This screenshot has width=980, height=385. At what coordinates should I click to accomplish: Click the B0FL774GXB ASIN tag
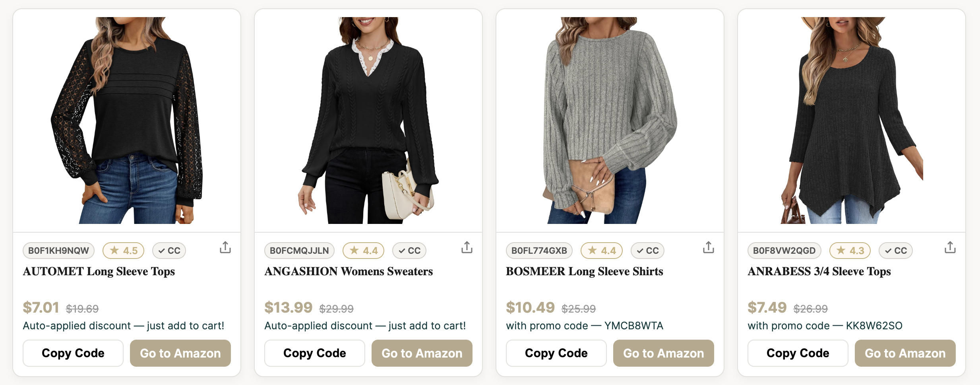(539, 251)
